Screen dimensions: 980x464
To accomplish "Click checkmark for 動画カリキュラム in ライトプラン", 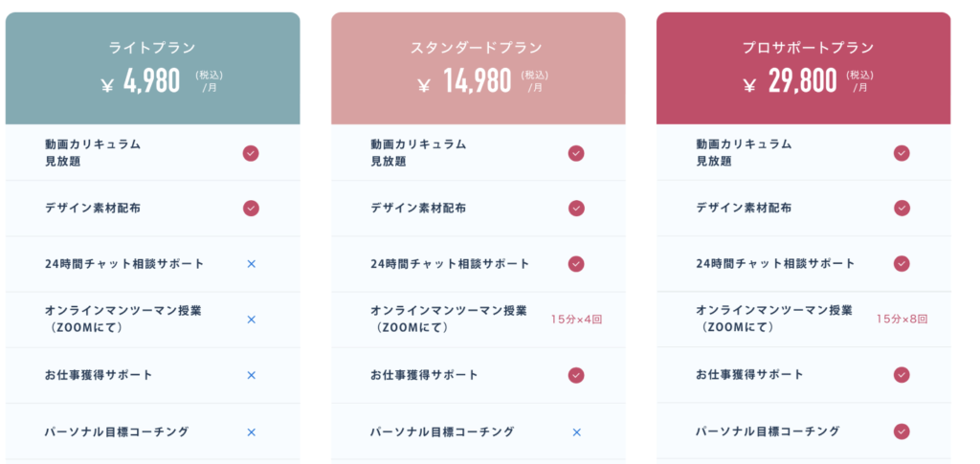I will point(251,153).
